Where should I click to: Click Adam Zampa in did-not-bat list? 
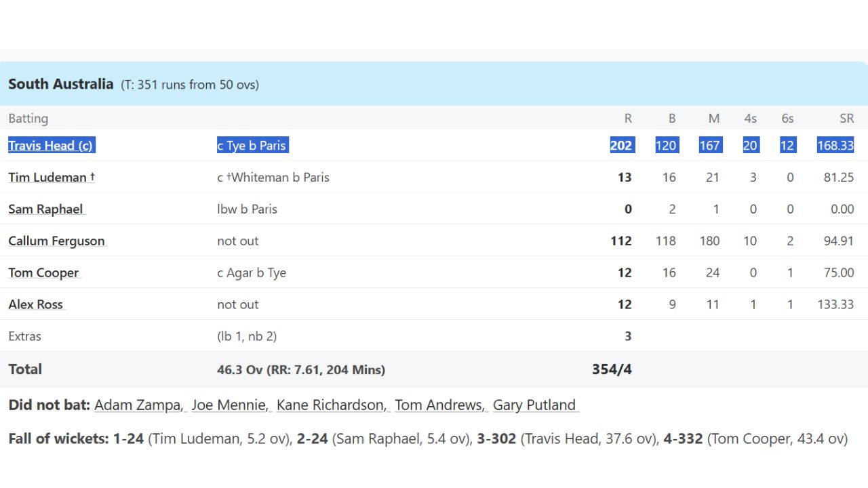138,405
